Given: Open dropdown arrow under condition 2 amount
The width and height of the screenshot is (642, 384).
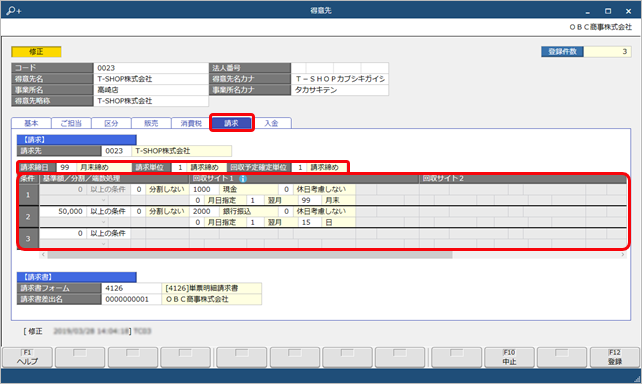Looking at the screenshot, I should coord(104,222).
